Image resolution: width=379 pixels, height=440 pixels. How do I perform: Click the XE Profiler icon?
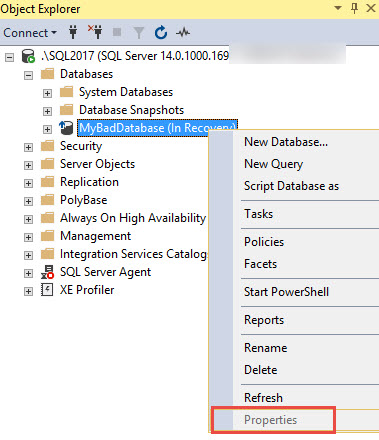(x=47, y=290)
